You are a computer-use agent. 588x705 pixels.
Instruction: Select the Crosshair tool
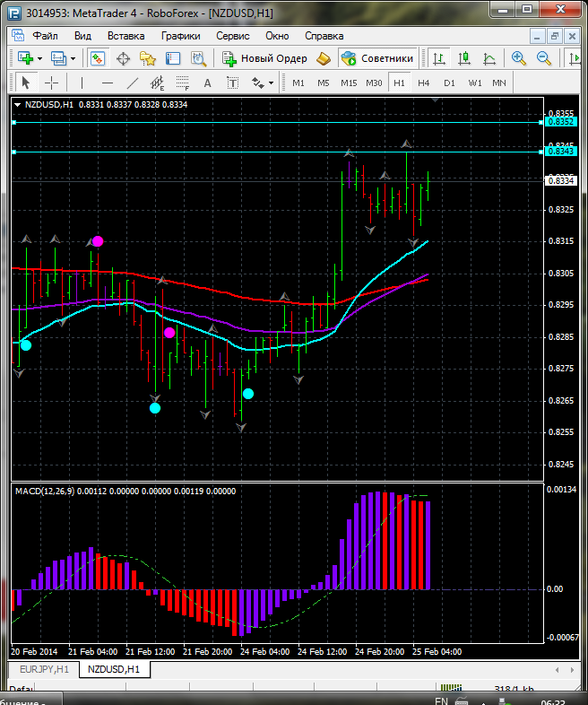coord(52,83)
